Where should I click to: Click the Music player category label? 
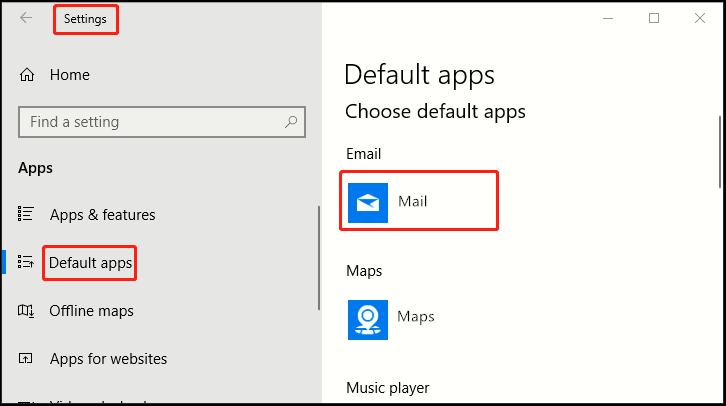click(388, 387)
